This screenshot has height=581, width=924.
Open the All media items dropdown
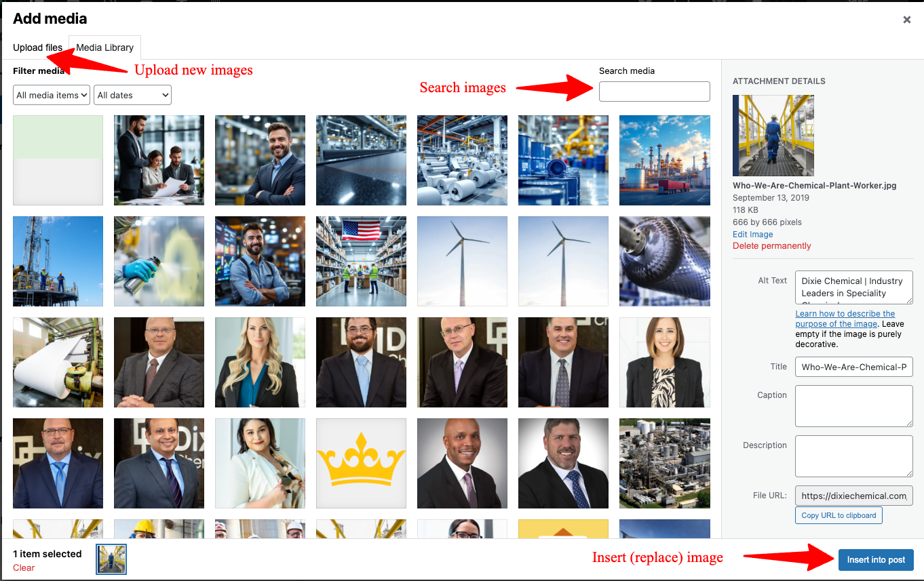tap(52, 95)
